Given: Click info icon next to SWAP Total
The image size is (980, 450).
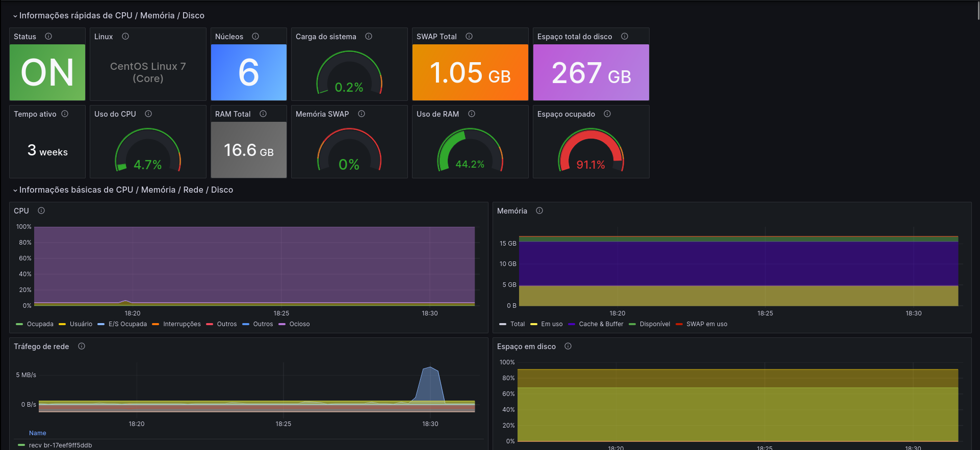Looking at the screenshot, I should click(x=469, y=36).
